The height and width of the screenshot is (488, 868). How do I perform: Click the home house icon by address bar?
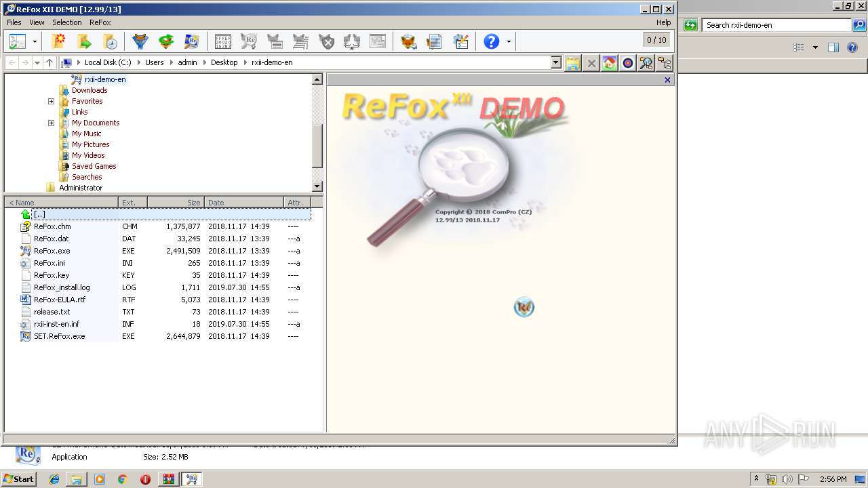coord(610,63)
